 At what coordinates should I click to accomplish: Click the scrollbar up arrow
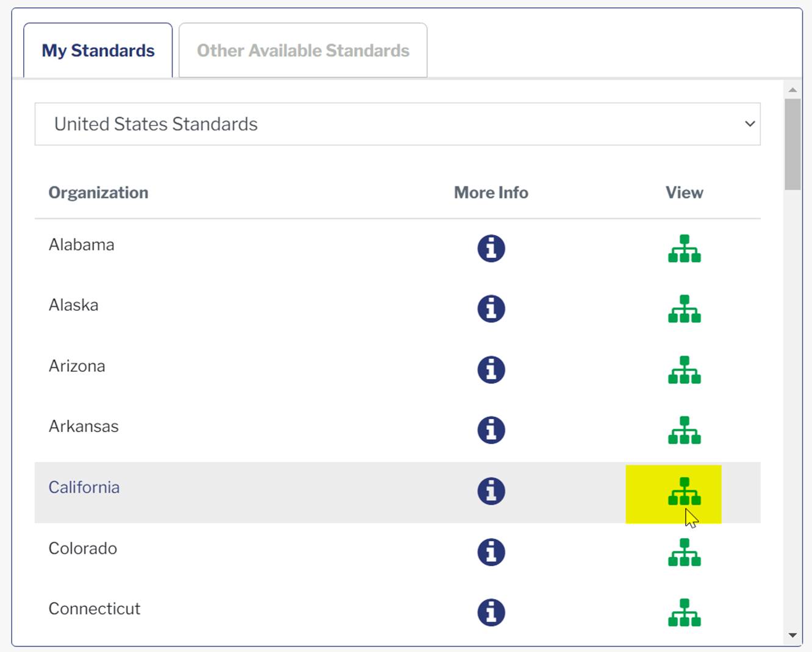coord(792,90)
